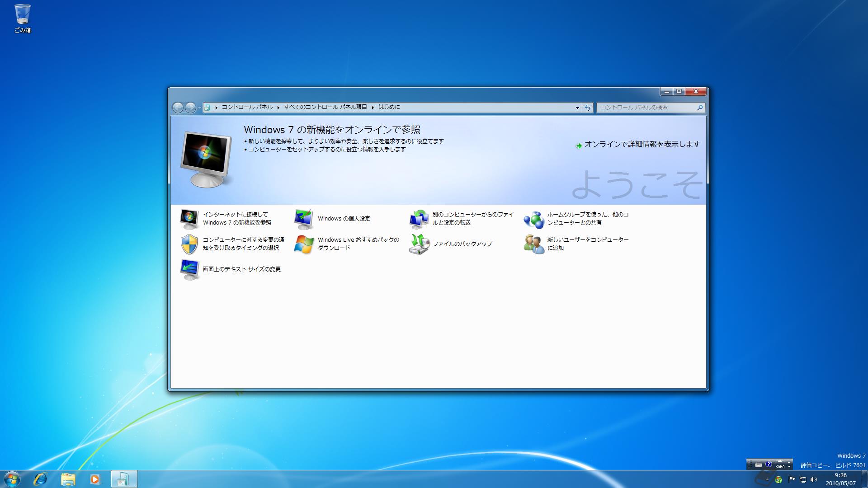Open Windows Live おすすめパックのダウンロード
868x488 pixels.
359,244
